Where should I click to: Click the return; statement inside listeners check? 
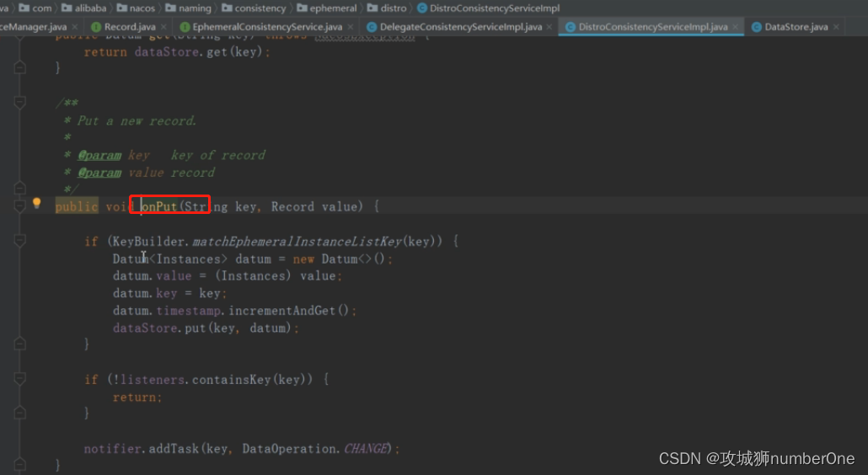tap(137, 397)
